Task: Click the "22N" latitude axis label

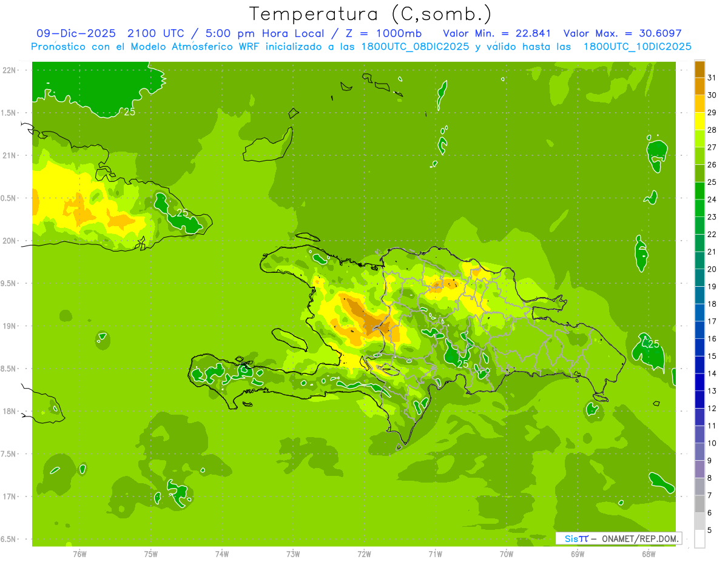Action: 9,70
